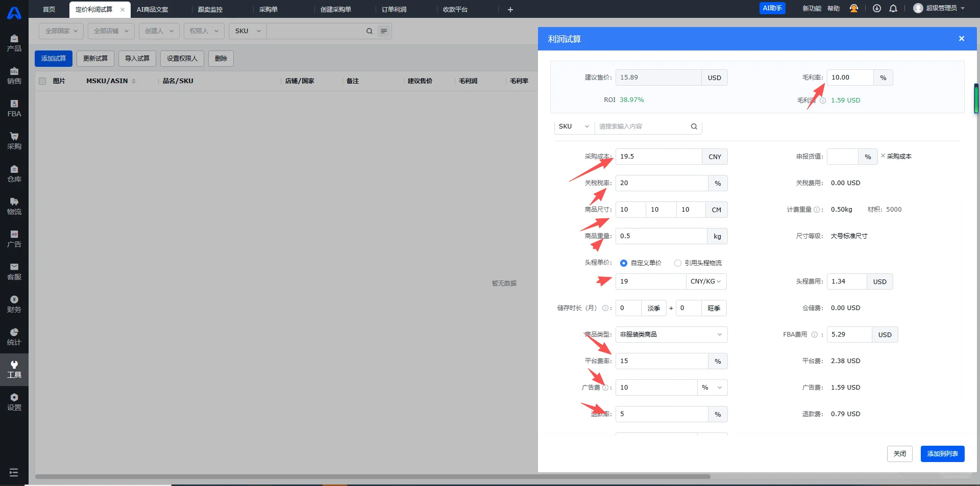Click the 采购成本 input field
The height and width of the screenshot is (486, 980).
(658, 157)
